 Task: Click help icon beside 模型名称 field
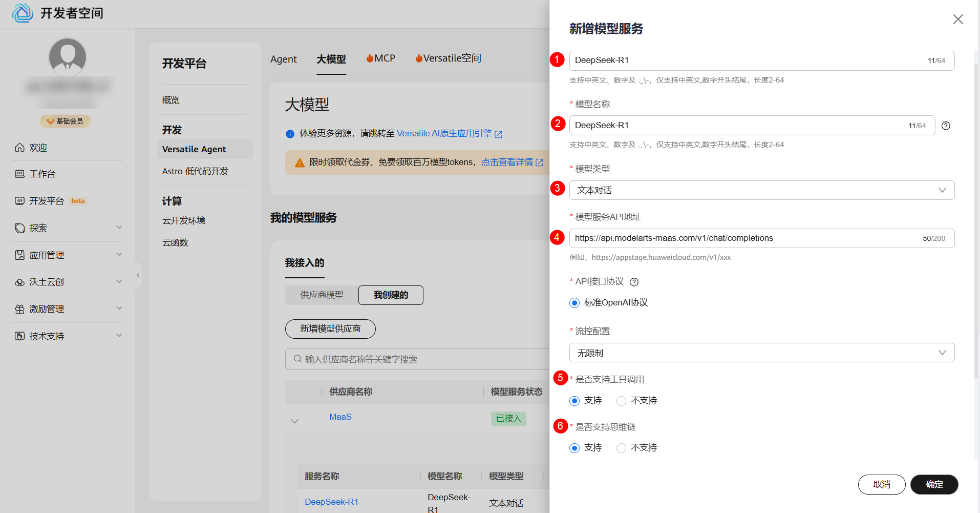click(x=946, y=126)
